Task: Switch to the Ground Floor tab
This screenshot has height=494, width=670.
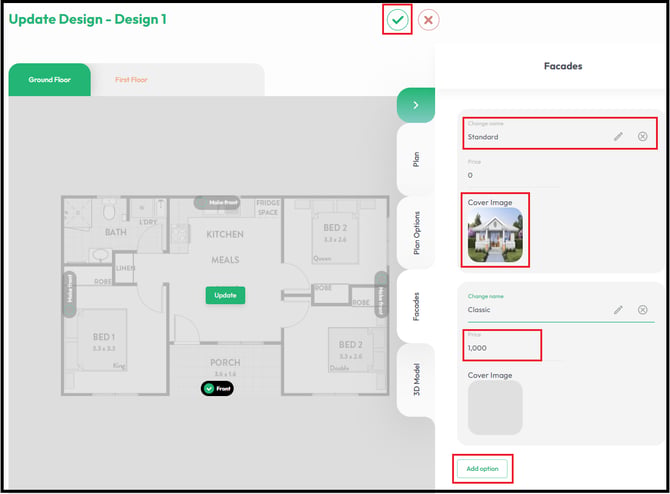Action: tap(50, 80)
